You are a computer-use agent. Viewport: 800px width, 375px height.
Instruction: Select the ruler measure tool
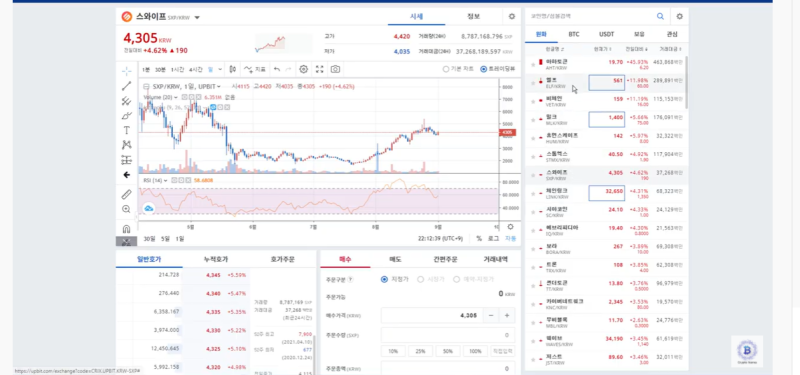127,194
